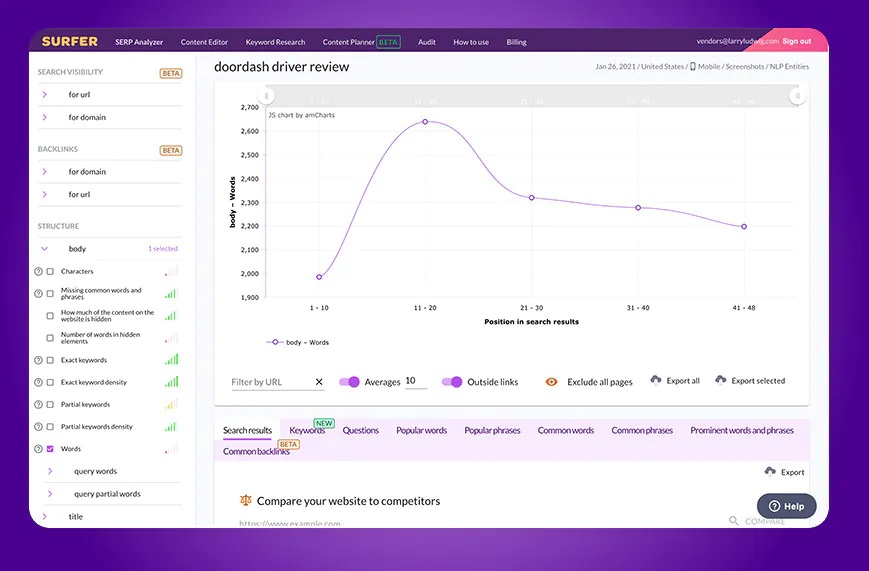
Task: Click the compare search magnifier icon
Action: tap(733, 521)
